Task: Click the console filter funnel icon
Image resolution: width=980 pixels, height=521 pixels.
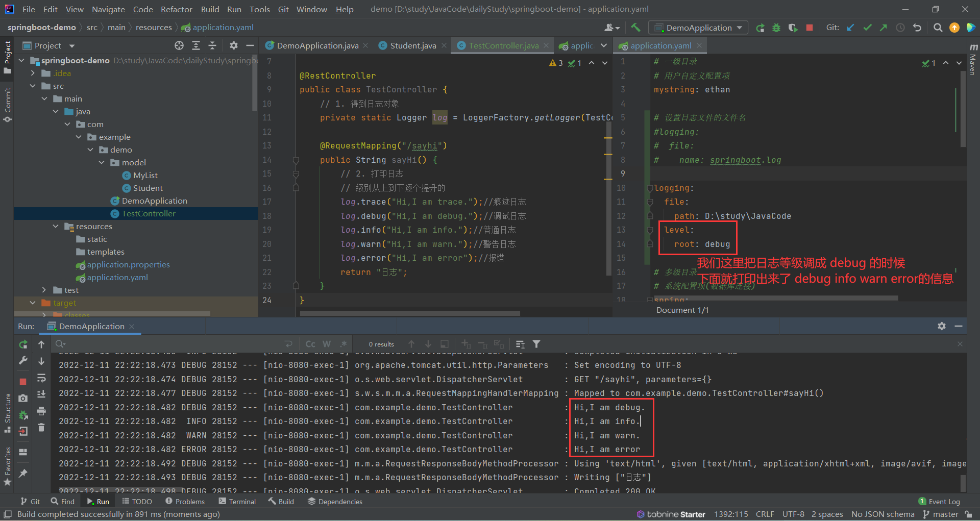Action: point(536,344)
